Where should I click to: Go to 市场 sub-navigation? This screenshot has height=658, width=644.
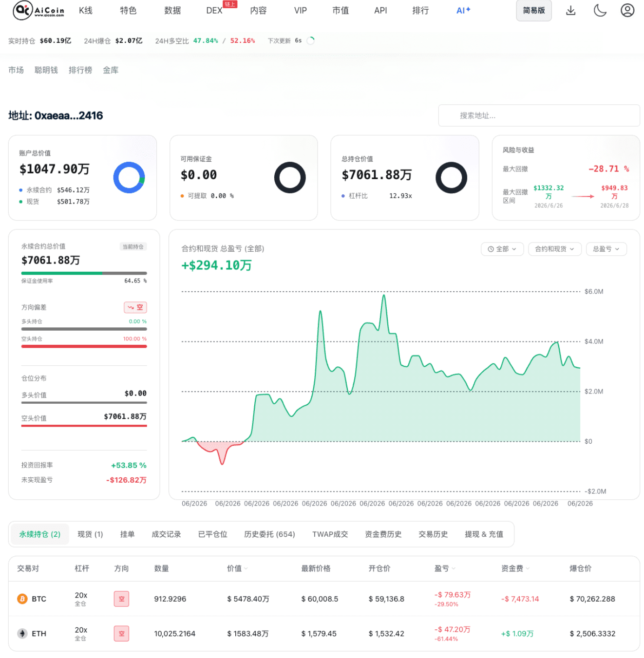[16, 70]
